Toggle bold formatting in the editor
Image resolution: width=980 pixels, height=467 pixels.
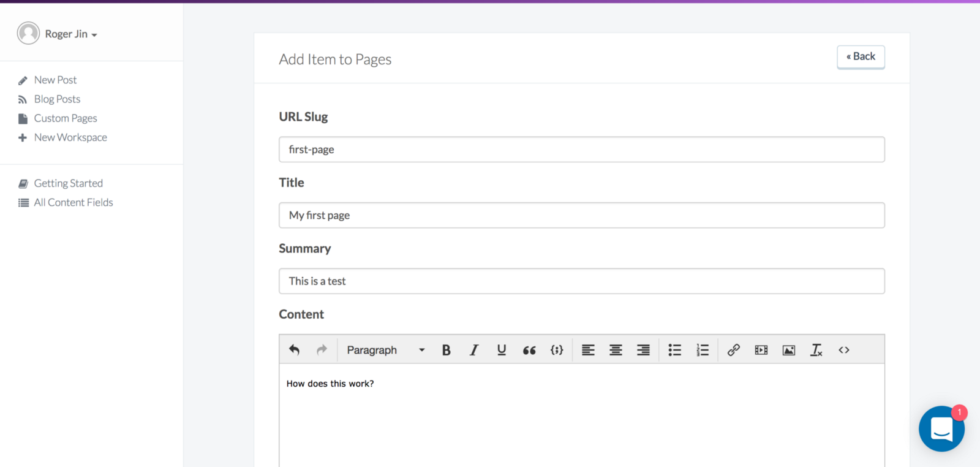(446, 350)
